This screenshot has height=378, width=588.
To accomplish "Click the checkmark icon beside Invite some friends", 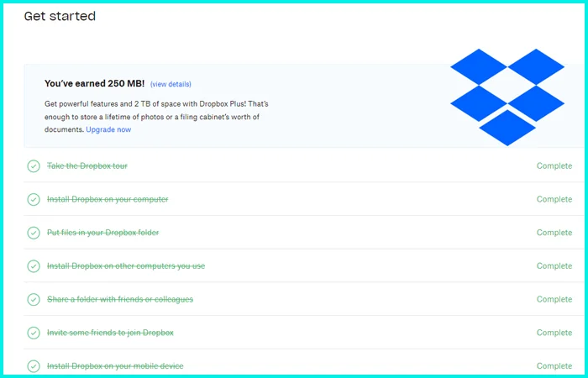I will [34, 333].
